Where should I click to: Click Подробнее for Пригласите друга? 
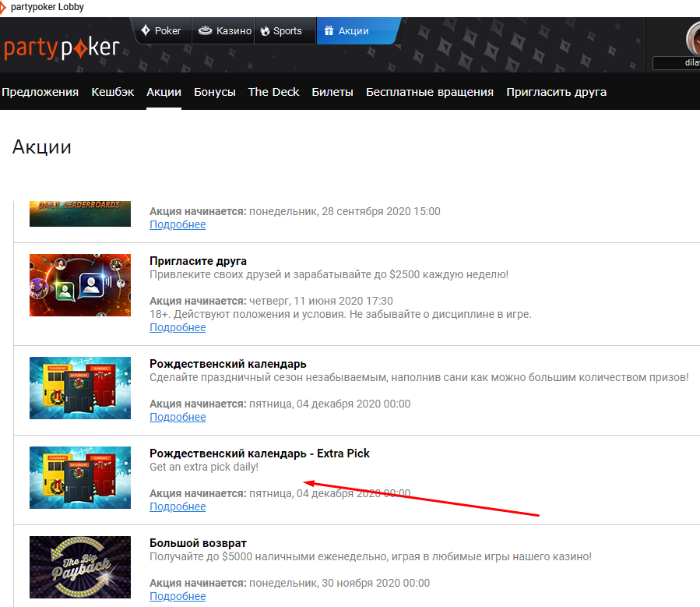pos(178,327)
